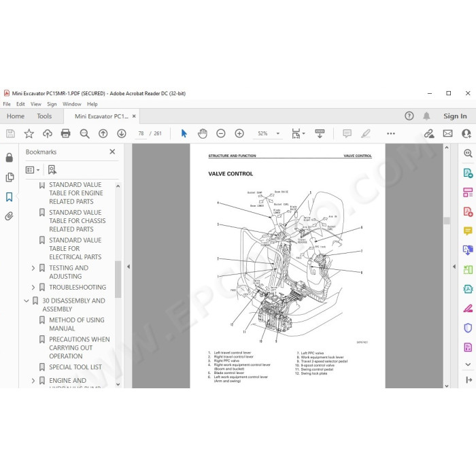The image size is (476, 476).
Task: Go to next page arrow
Action: pos(122,133)
